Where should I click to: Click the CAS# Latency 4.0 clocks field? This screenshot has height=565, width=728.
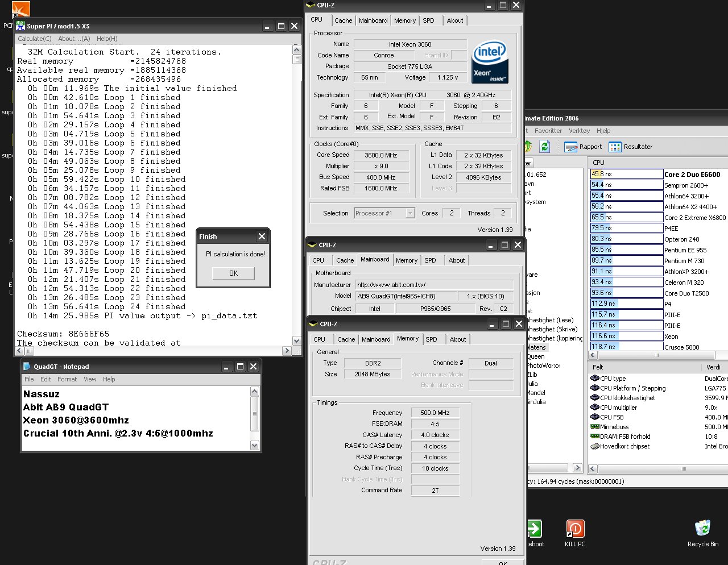[435, 435]
